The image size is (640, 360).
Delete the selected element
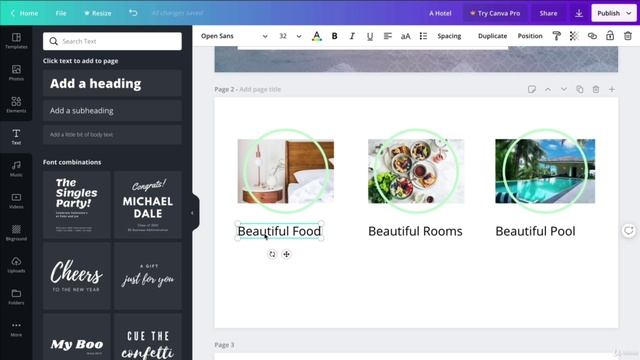coord(628,36)
